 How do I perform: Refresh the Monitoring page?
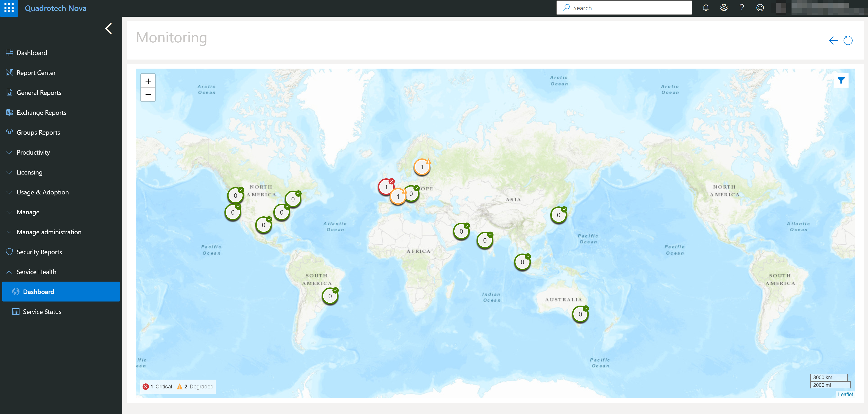(848, 41)
